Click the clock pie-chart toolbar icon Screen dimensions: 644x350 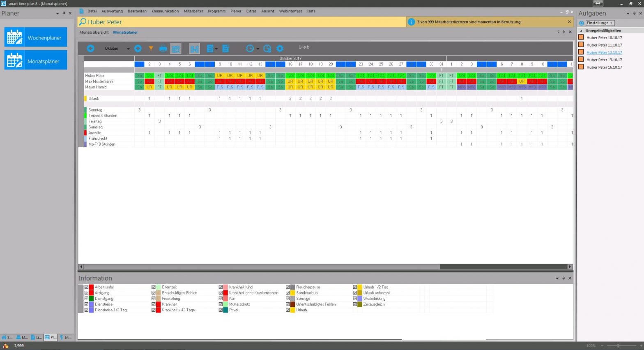point(250,49)
